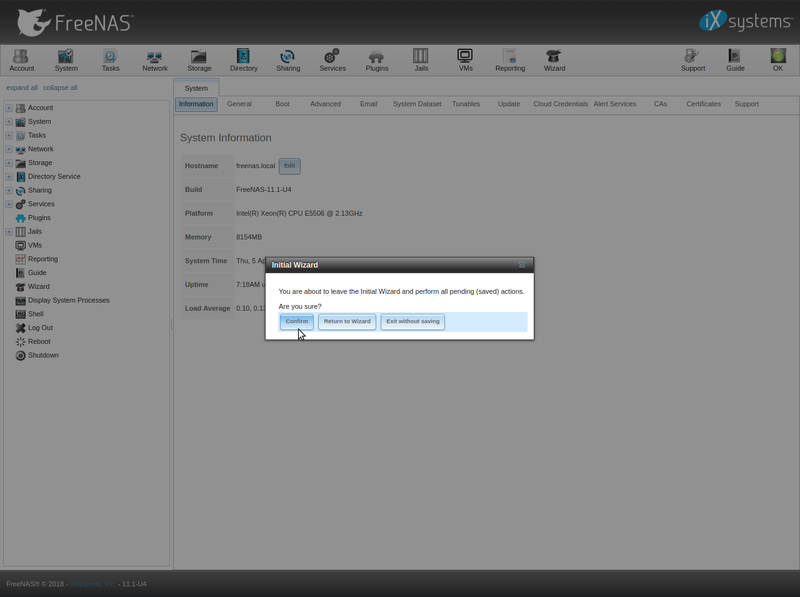The image size is (800, 597).
Task: Confirm leaving the Initial Wizard
Action: click(296, 321)
